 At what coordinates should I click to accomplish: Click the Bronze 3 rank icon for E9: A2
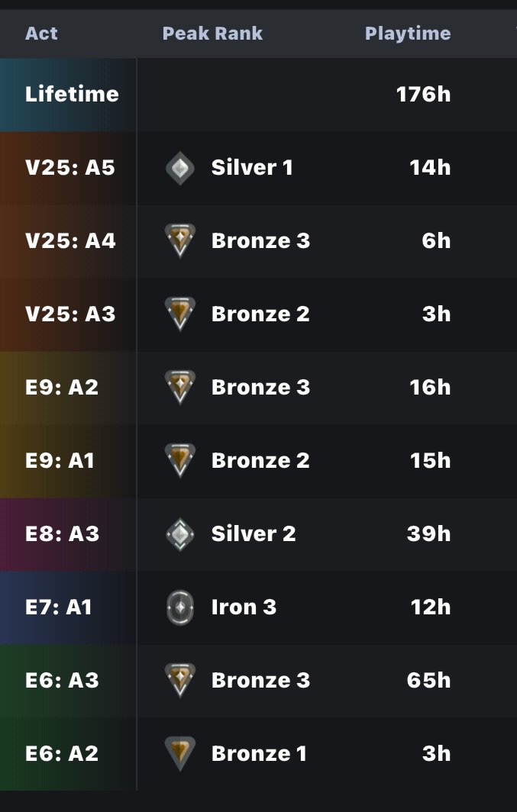tap(179, 387)
